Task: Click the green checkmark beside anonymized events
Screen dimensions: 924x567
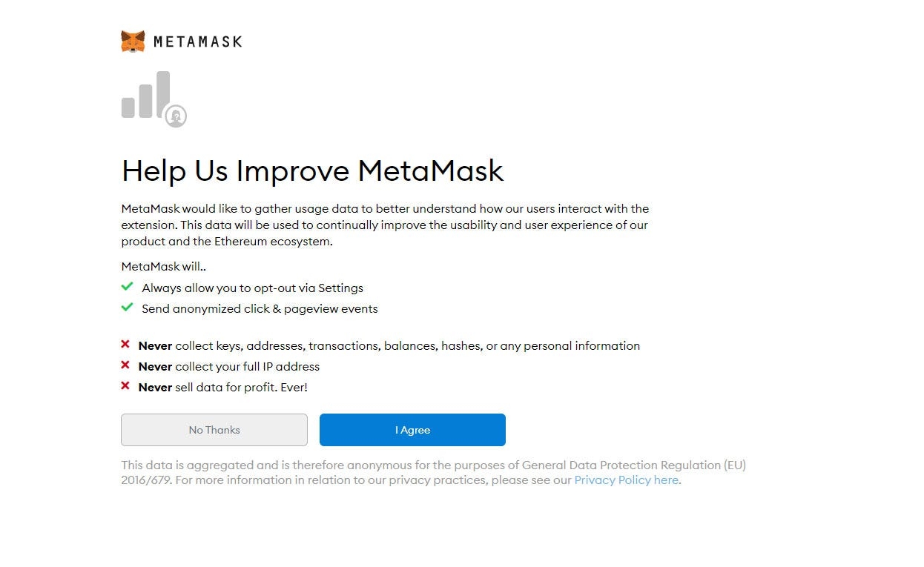Action: pos(128,308)
